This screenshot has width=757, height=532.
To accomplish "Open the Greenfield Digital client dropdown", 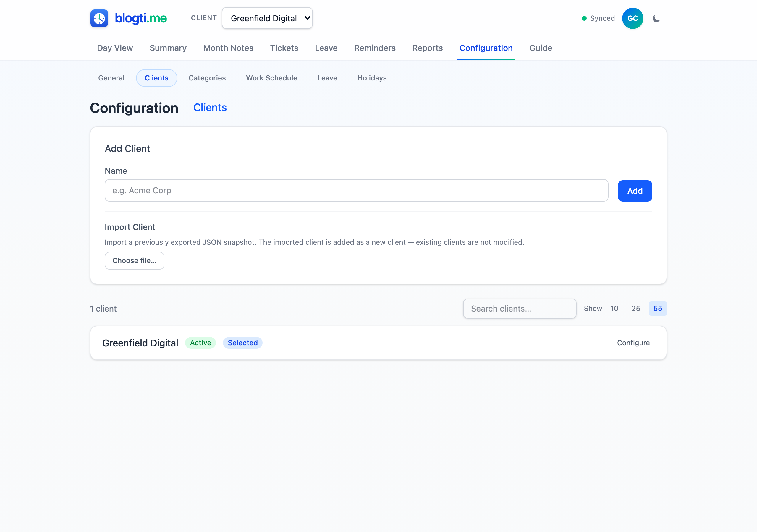I will (267, 18).
